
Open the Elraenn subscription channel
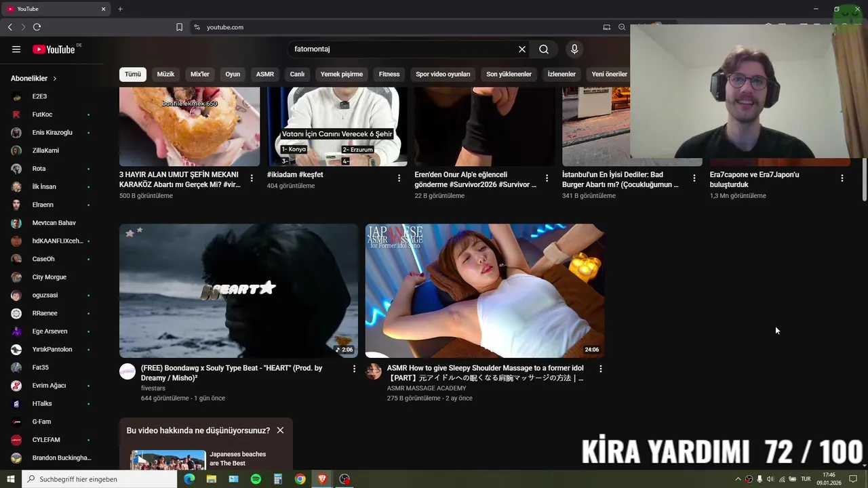pos(52,205)
